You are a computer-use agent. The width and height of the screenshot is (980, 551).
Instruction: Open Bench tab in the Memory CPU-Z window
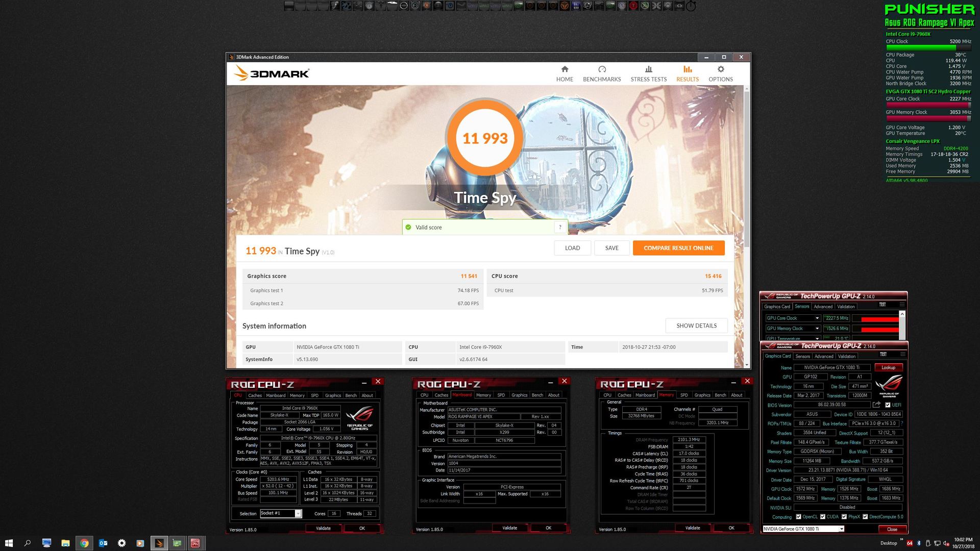pos(720,395)
